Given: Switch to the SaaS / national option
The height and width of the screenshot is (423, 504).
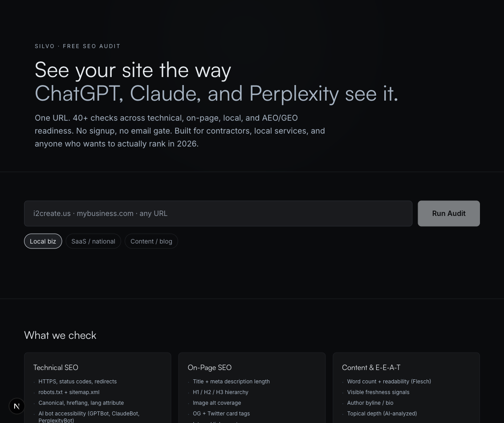Looking at the screenshot, I should 93,241.
